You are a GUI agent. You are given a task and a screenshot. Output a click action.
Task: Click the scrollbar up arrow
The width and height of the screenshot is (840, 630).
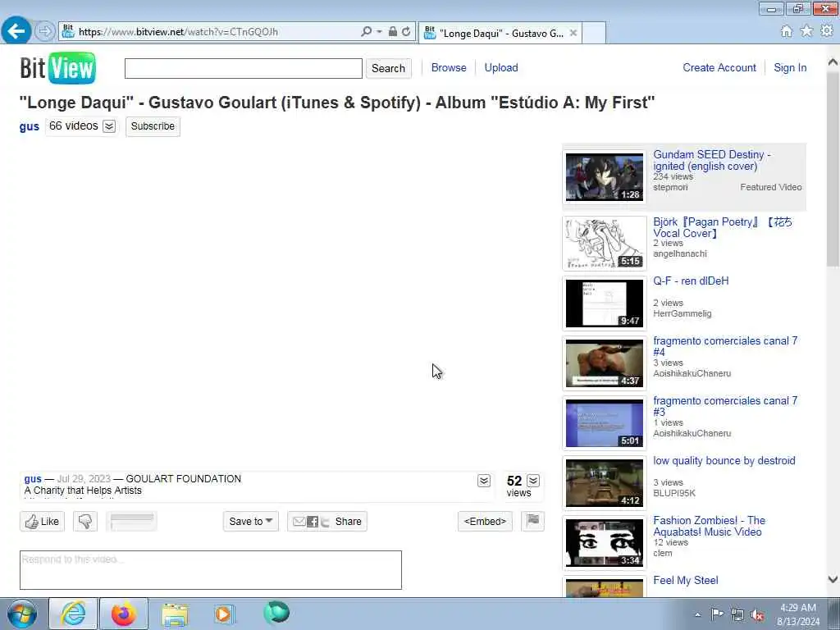[833, 62]
